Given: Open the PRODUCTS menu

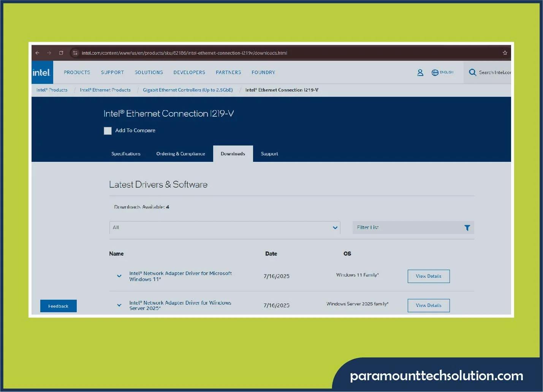Looking at the screenshot, I should pyautogui.click(x=77, y=72).
